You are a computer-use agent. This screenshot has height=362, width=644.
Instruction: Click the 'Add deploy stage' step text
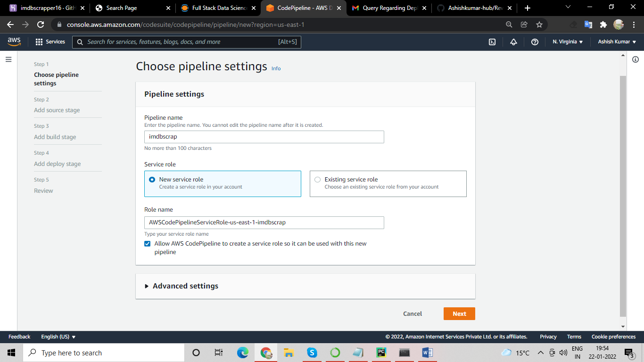click(58, 164)
